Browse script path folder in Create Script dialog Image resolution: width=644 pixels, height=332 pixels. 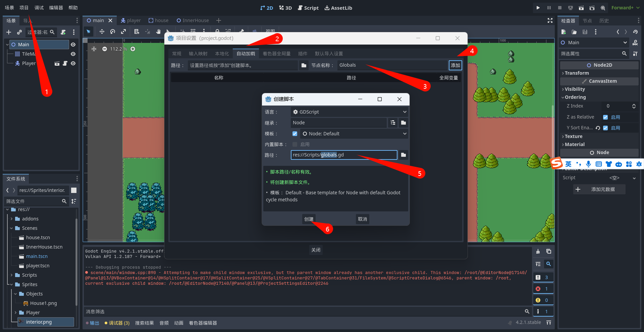[x=404, y=155]
